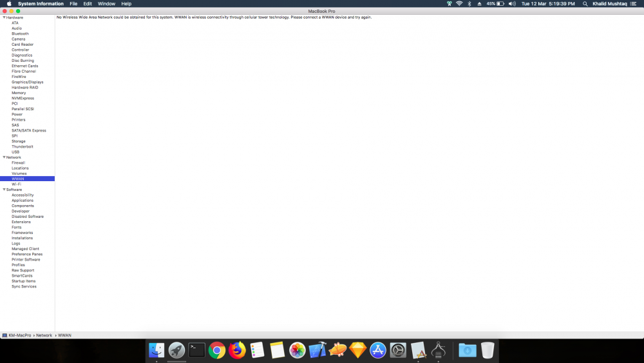The width and height of the screenshot is (644, 363).
Task: Select Ethernet Cards in sidebar
Action: click(24, 66)
